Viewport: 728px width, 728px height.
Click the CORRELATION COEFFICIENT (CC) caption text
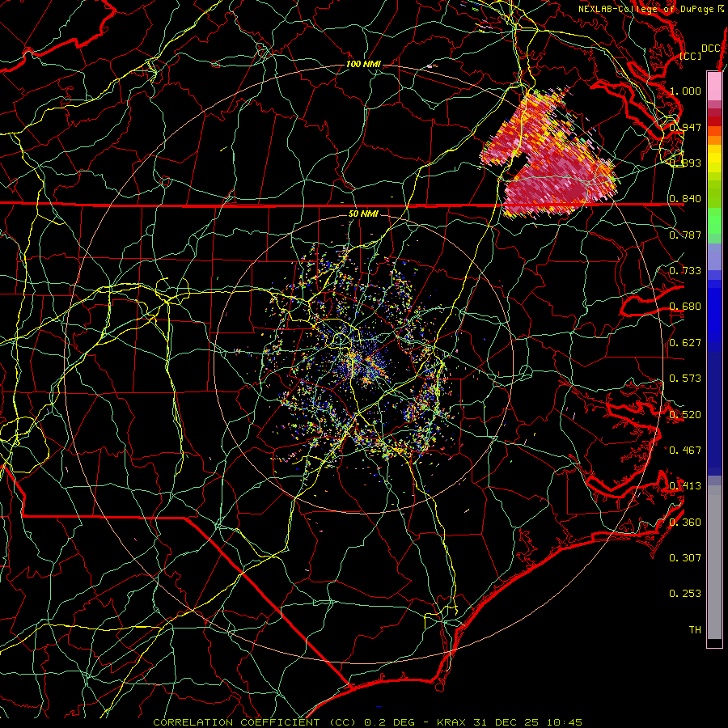pos(255,722)
